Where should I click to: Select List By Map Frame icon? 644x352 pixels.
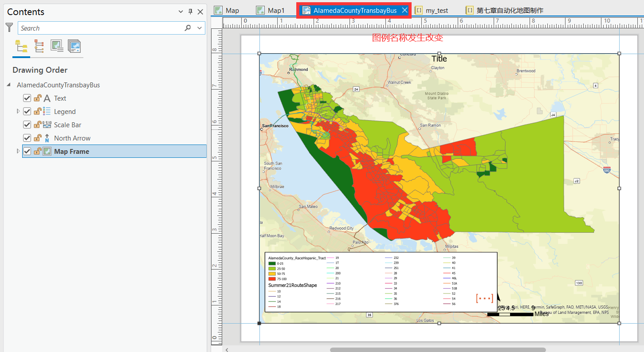pos(57,46)
